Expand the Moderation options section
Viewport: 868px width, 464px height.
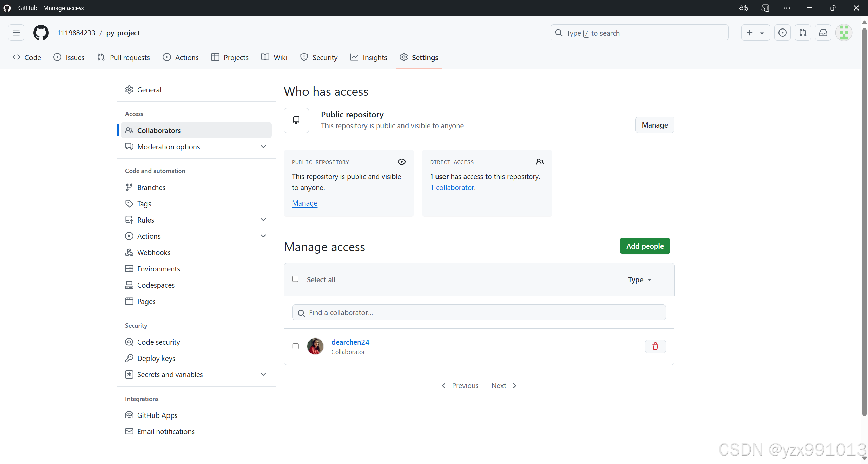click(263, 147)
